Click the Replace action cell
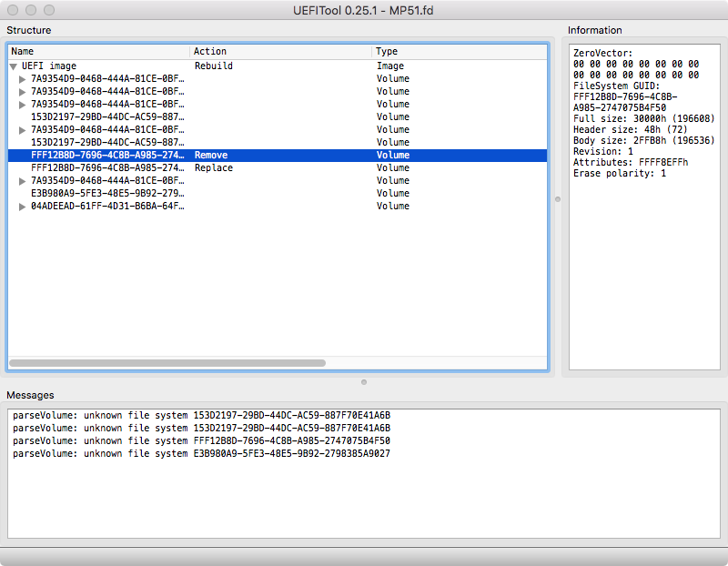The height and width of the screenshot is (566, 728). [x=214, y=167]
